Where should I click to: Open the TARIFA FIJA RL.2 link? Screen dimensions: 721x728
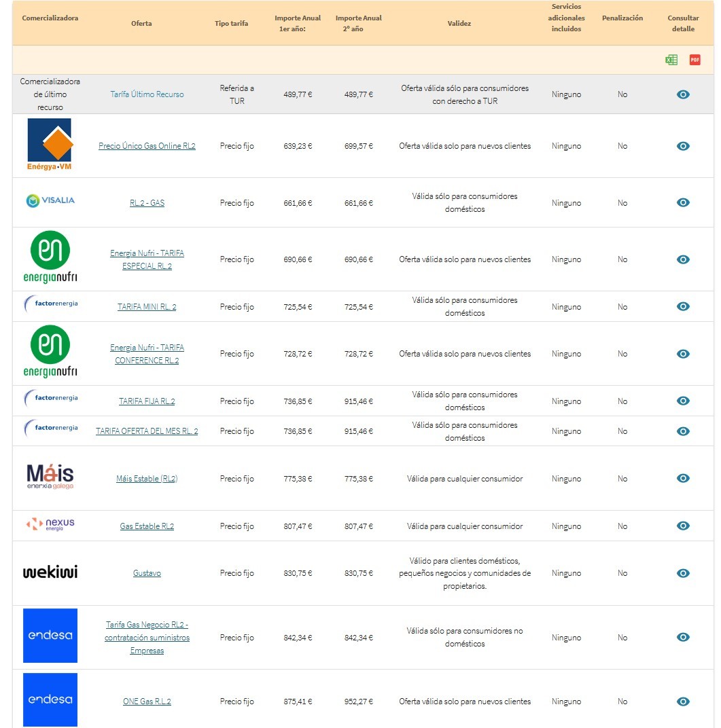(147, 401)
